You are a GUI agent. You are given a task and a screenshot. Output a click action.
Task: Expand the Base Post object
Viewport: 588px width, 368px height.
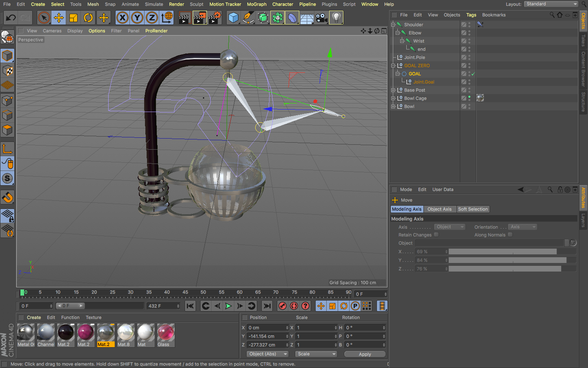click(x=393, y=90)
